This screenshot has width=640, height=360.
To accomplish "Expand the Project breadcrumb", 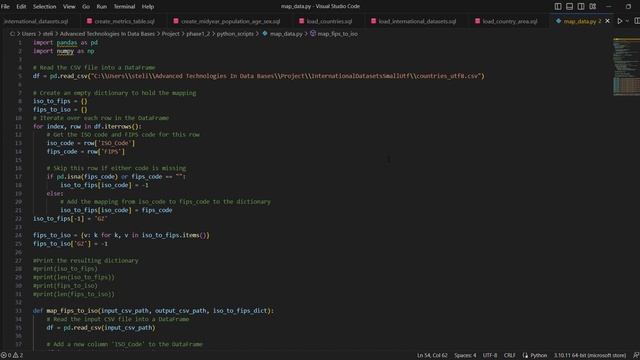I will click(x=171, y=34).
